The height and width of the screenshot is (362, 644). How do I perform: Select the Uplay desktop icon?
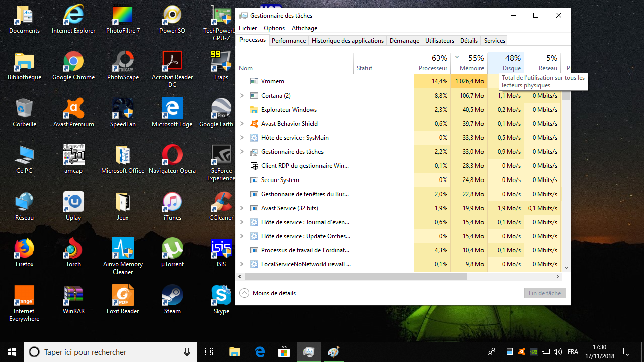click(73, 207)
